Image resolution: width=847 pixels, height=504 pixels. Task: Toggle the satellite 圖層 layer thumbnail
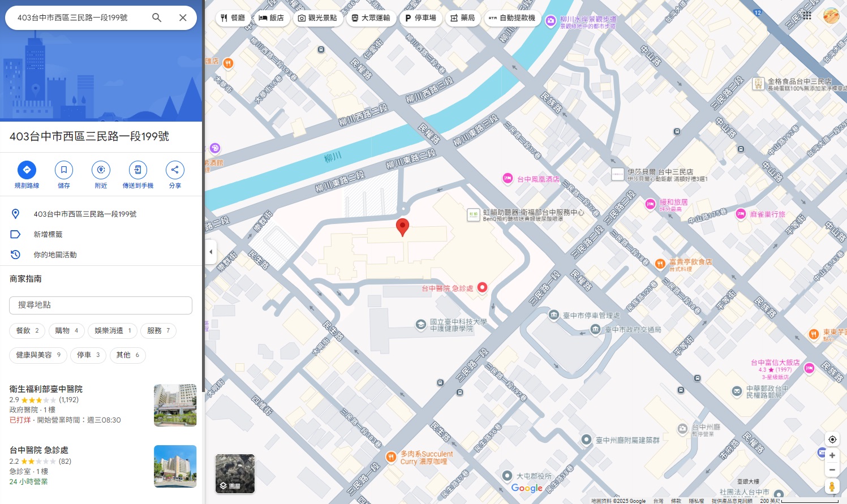click(x=235, y=473)
